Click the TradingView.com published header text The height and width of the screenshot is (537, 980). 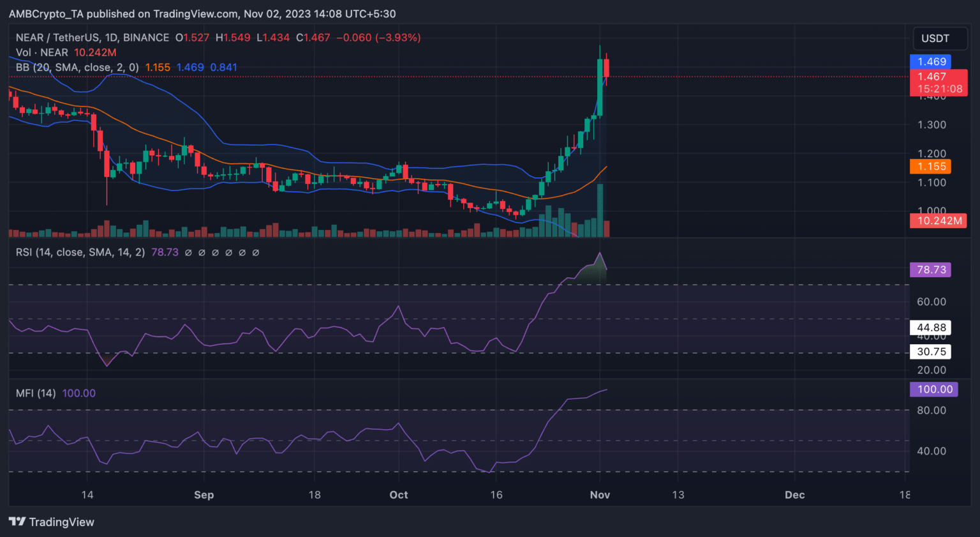pyautogui.click(x=202, y=13)
